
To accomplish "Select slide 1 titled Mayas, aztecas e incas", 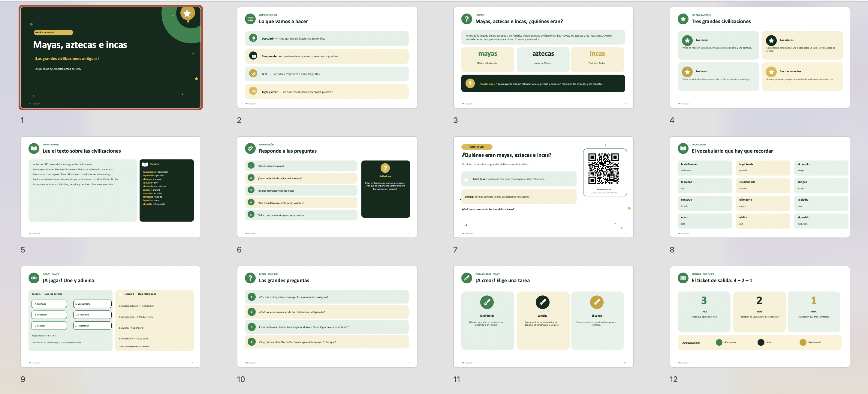I will (x=110, y=58).
